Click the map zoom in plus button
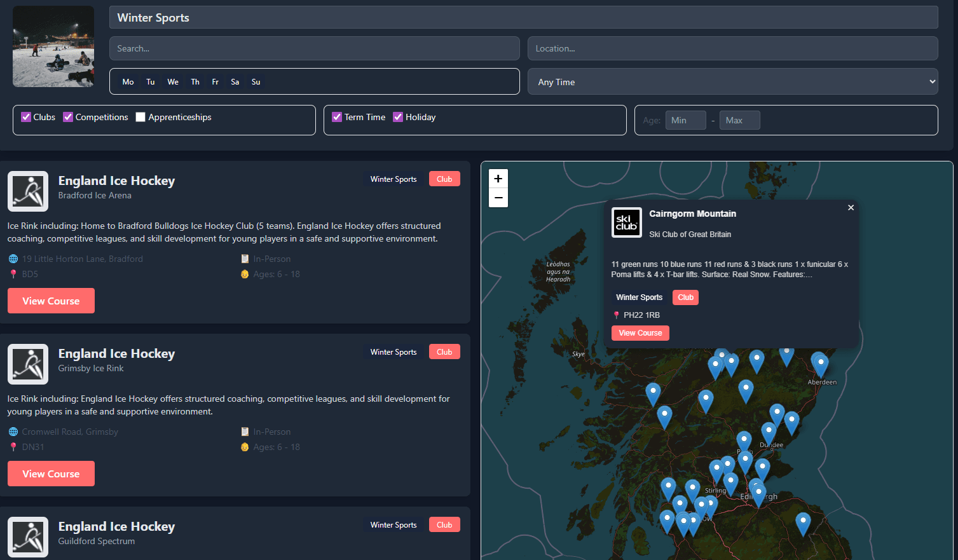958x560 pixels. (498, 179)
